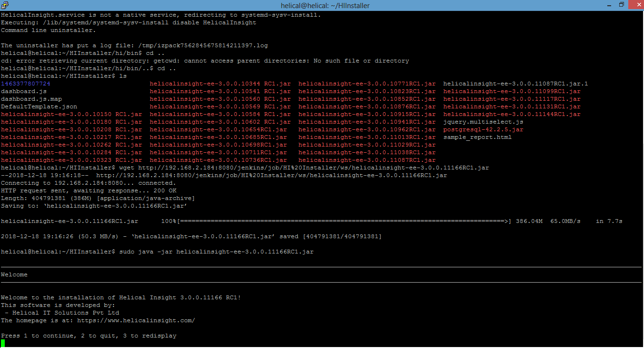This screenshot has height=348, width=644.
Task: Click the 'Welcome' heading between the divider lines
Action: (x=14, y=274)
